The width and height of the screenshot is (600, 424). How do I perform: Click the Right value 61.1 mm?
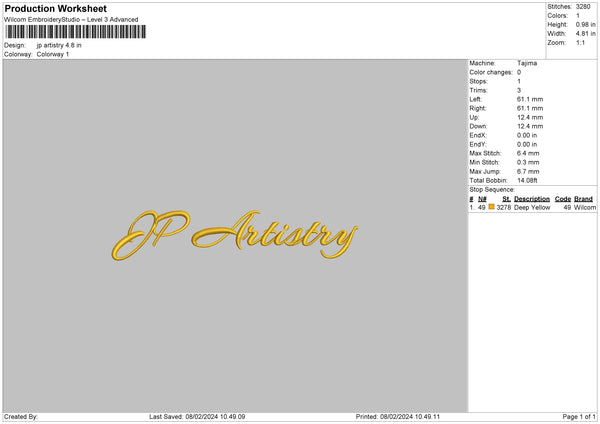click(530, 108)
